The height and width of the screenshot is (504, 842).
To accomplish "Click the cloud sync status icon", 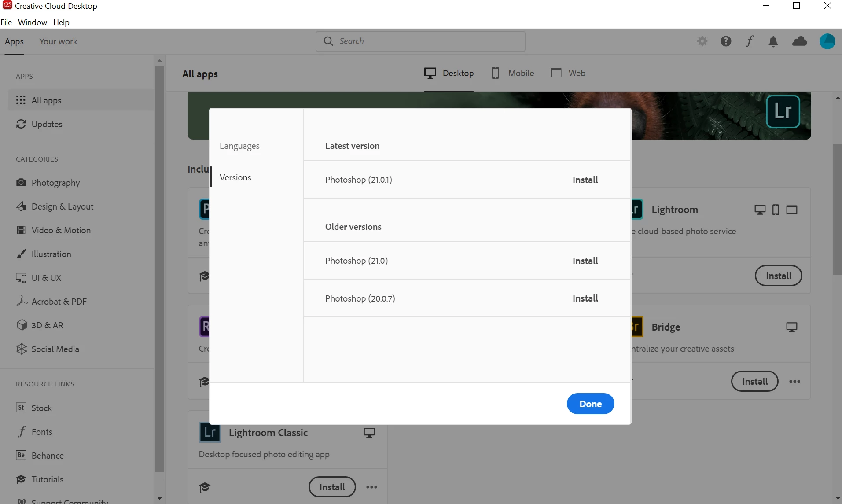I will coord(800,41).
